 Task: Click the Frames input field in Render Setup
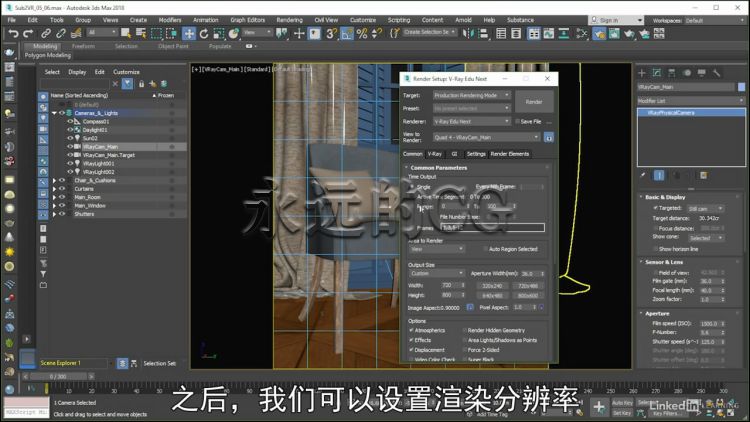click(x=492, y=228)
